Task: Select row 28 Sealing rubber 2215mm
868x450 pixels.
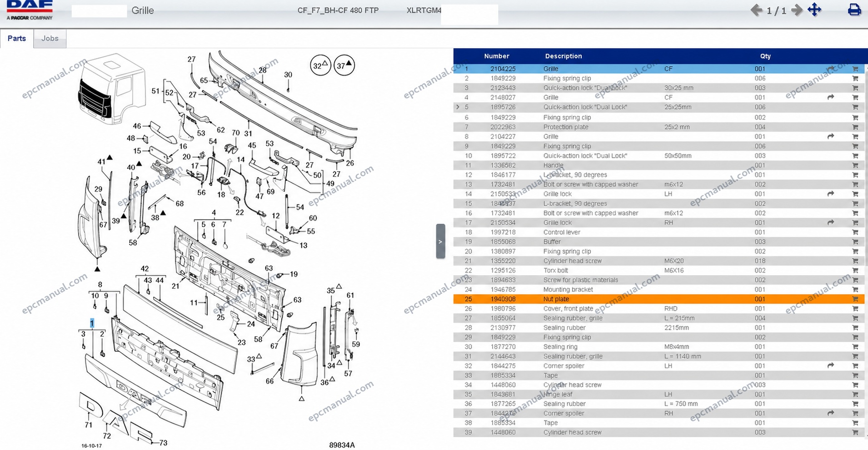Action: (x=659, y=328)
